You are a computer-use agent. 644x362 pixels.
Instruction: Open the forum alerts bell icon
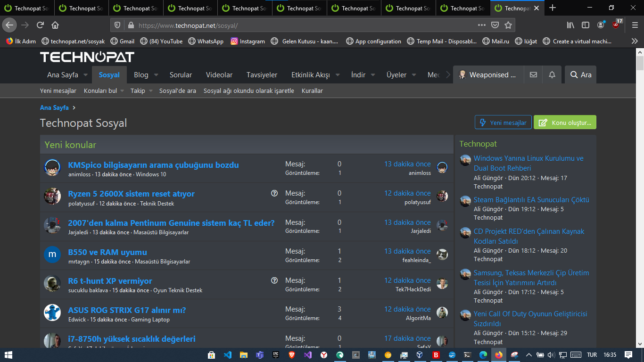[552, 74]
